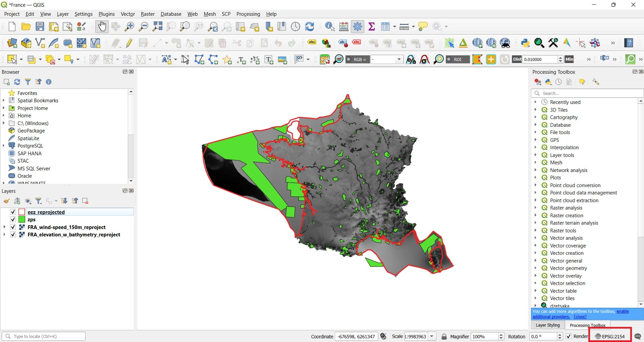Refresh the map canvas
644x342 pixels.
click(x=310, y=26)
